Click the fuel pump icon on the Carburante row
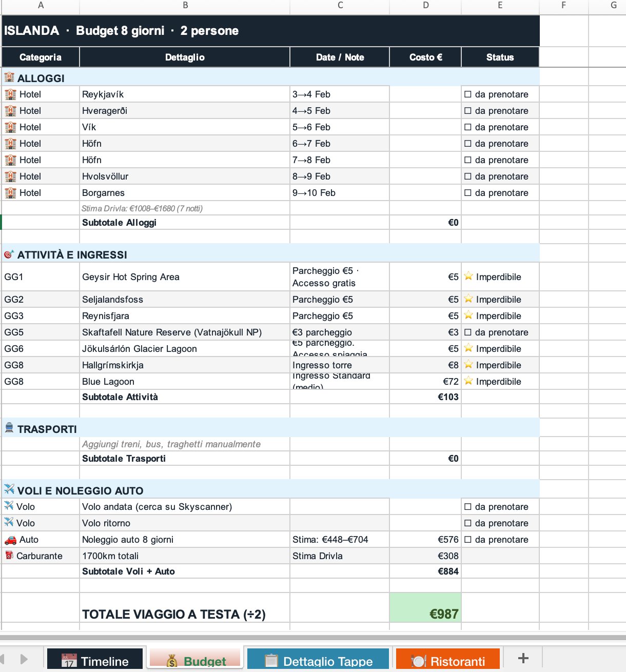626x672 pixels. 9,556
